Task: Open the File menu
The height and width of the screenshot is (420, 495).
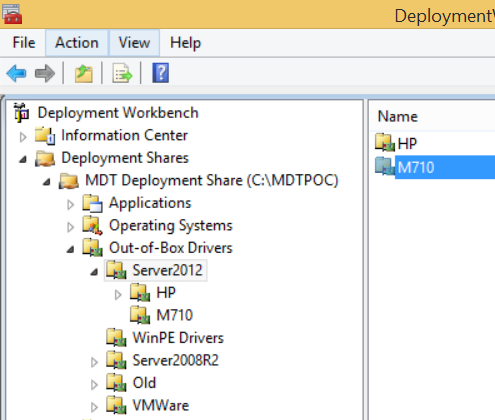Action: tap(24, 43)
